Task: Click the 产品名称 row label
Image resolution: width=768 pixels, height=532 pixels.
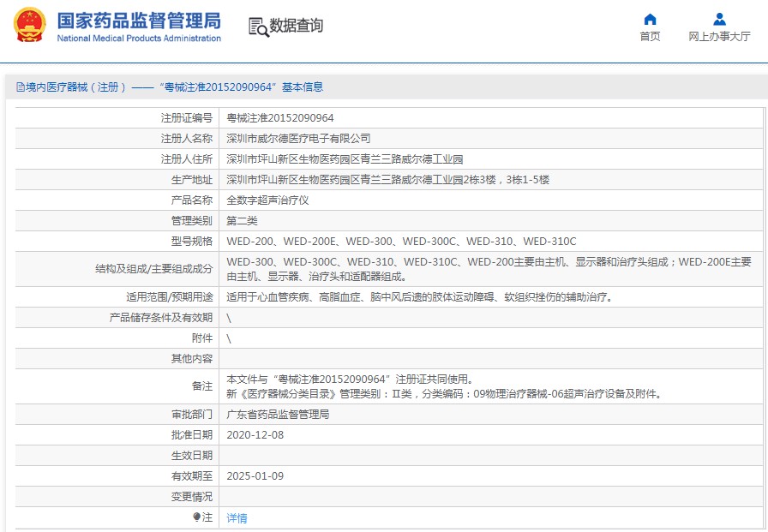Action: tap(191, 200)
